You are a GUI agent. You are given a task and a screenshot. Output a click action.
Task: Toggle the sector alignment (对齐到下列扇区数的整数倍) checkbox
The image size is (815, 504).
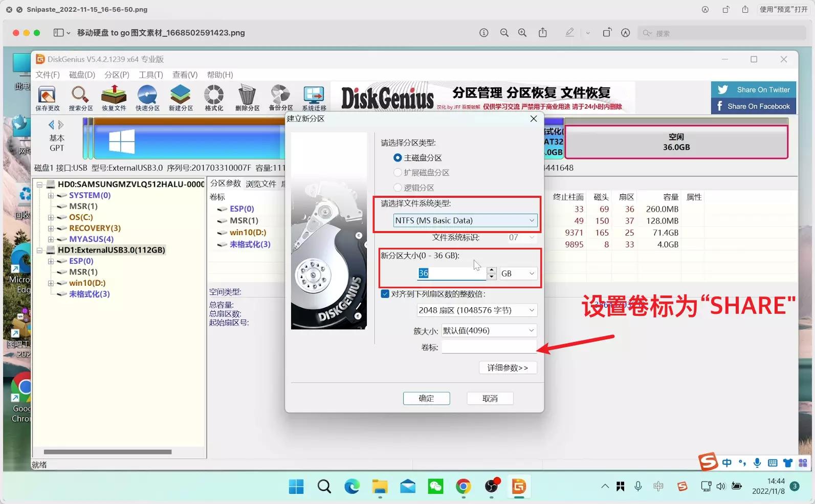coord(385,294)
